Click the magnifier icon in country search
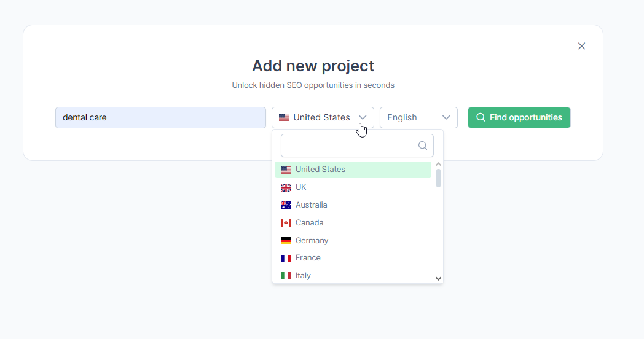 (x=422, y=146)
